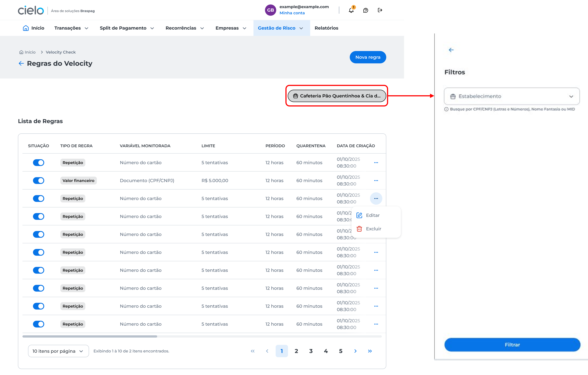This screenshot has height=375, width=588.
Task: Click the Nova regra button
Action: pos(368,57)
